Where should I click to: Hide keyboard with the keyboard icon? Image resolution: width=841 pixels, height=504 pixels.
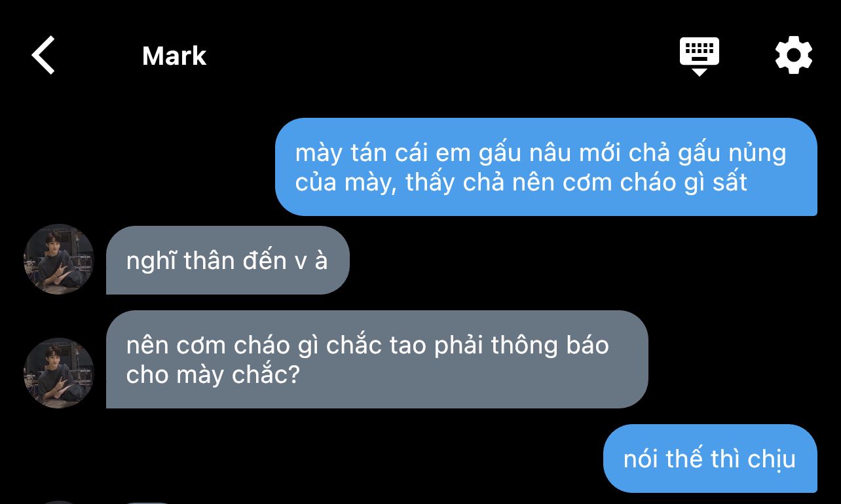(699, 56)
